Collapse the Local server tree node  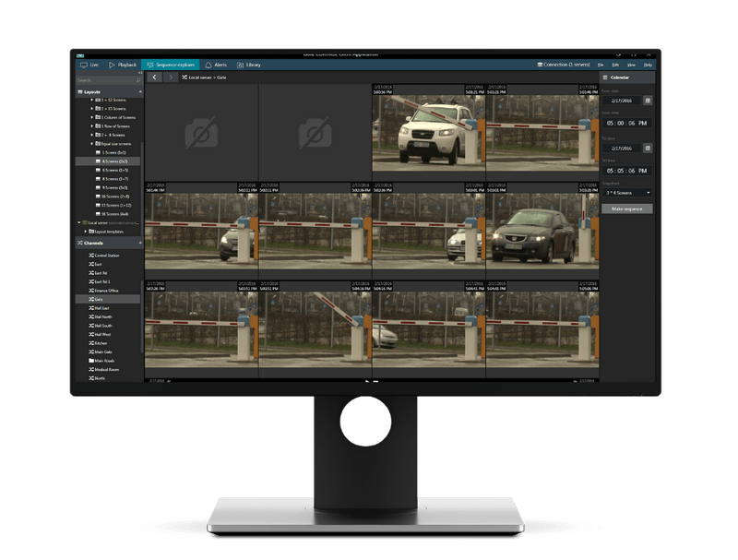pos(79,223)
